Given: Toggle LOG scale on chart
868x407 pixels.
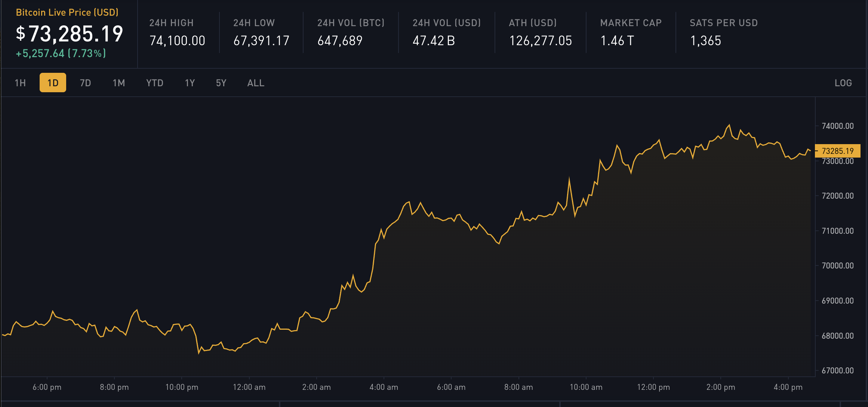Looking at the screenshot, I should tap(843, 83).
